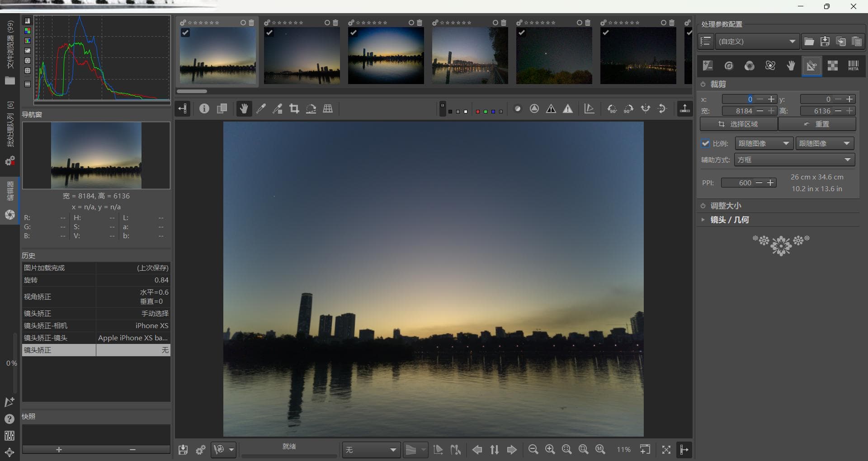This screenshot has width=868, height=461.
Task: Toggle the lock ratio (比例) checkbox
Action: 705,143
